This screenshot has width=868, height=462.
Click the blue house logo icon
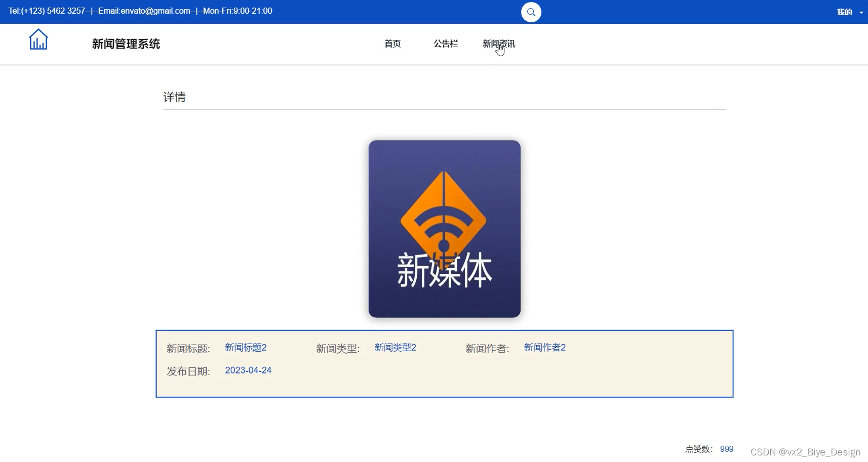coord(38,39)
